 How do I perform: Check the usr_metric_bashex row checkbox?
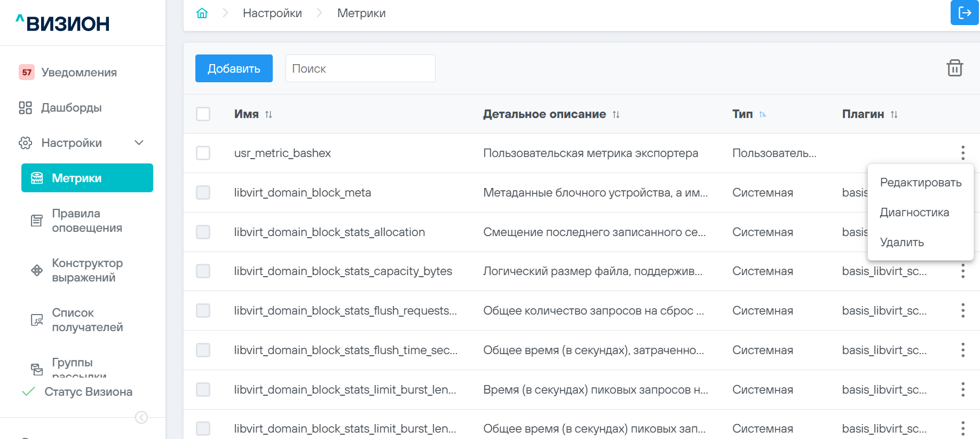pyautogui.click(x=203, y=153)
